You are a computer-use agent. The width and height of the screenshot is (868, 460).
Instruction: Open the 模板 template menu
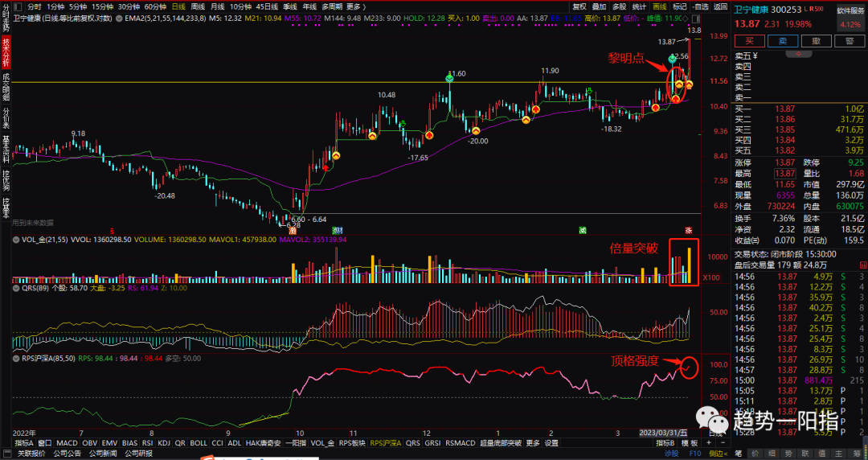point(690,443)
